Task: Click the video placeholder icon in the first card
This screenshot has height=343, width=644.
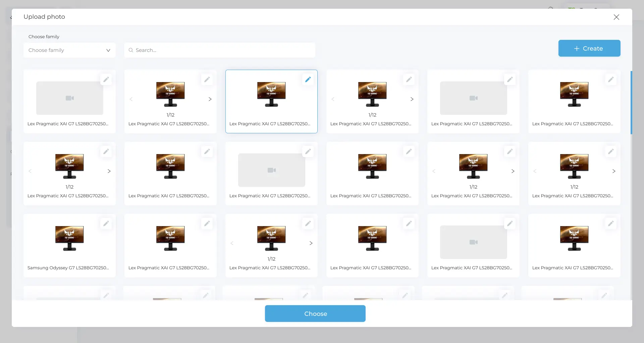Action: 70,98
